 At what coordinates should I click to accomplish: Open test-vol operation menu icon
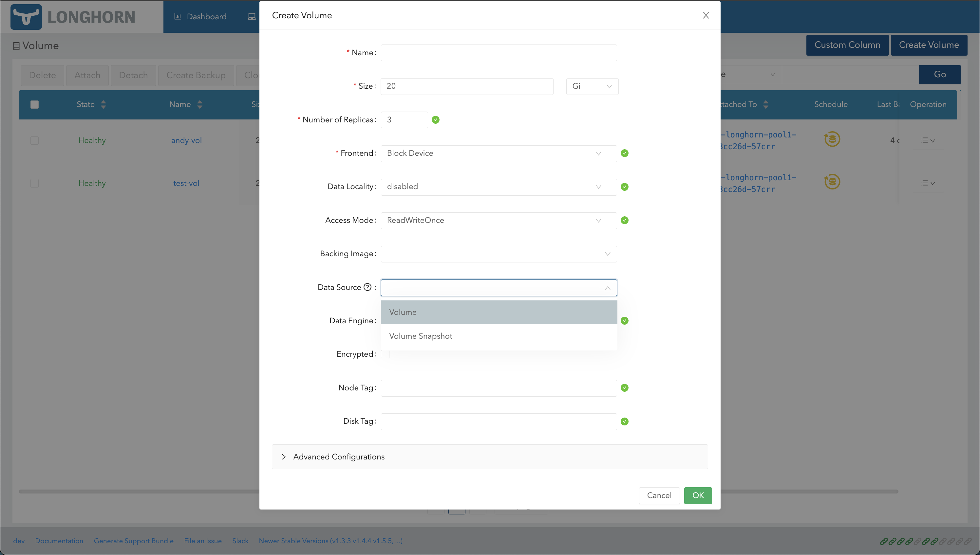[927, 183]
